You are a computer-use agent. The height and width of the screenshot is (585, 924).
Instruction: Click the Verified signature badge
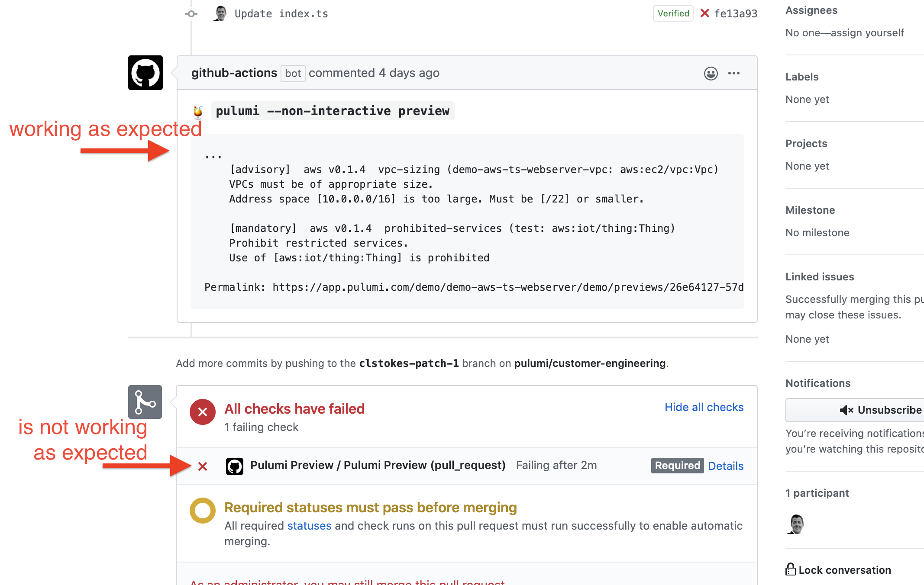[x=673, y=13]
